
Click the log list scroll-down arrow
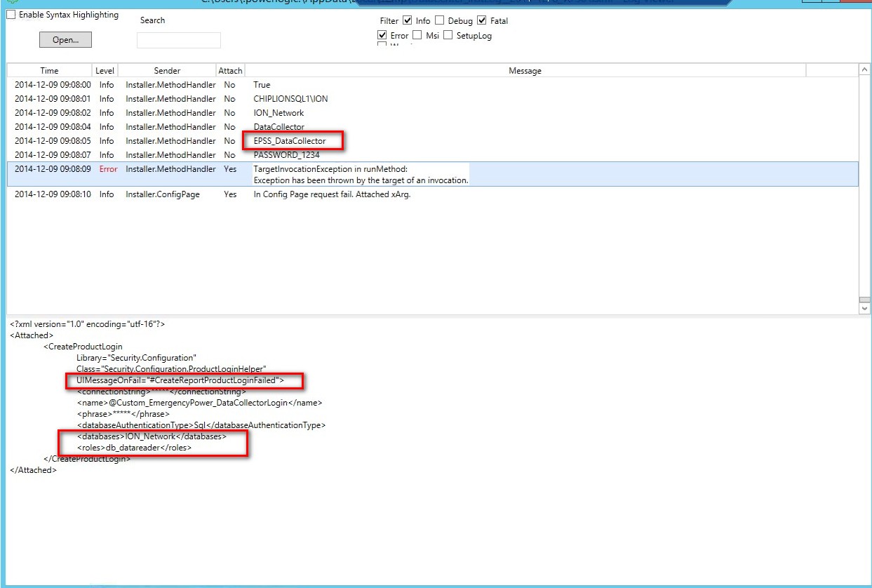click(x=864, y=307)
